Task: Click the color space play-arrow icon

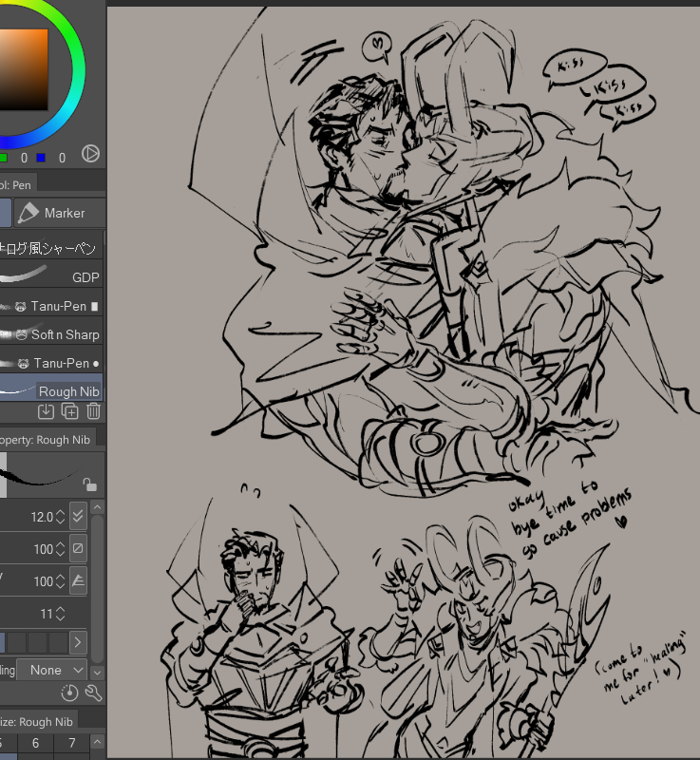Action: pyautogui.click(x=90, y=154)
